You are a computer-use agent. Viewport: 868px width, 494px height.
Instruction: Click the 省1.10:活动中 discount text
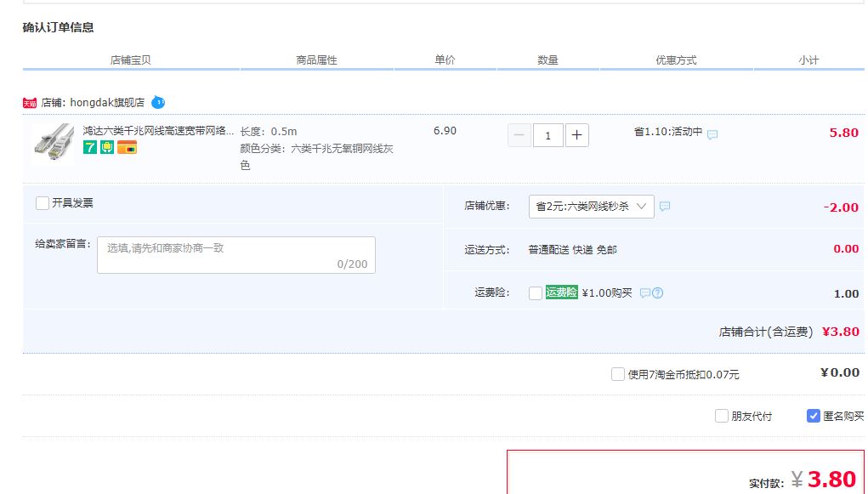pos(668,132)
